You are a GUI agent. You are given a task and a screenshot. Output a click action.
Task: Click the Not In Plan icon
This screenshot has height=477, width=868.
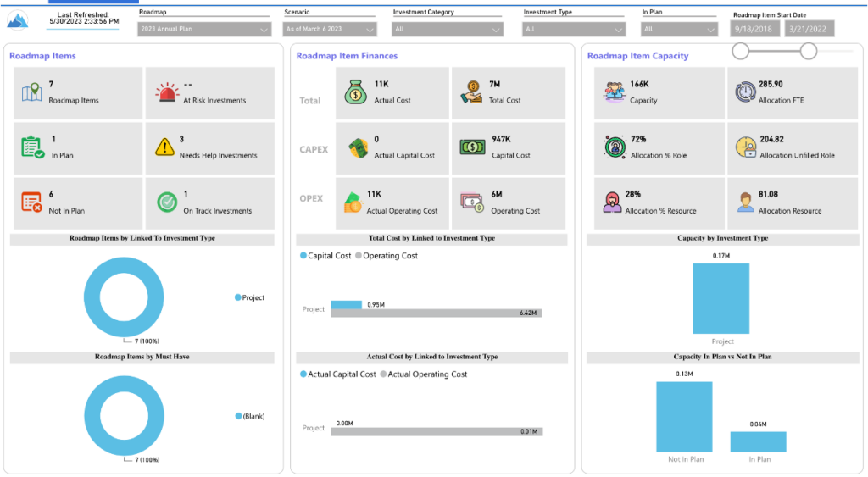[31, 202]
